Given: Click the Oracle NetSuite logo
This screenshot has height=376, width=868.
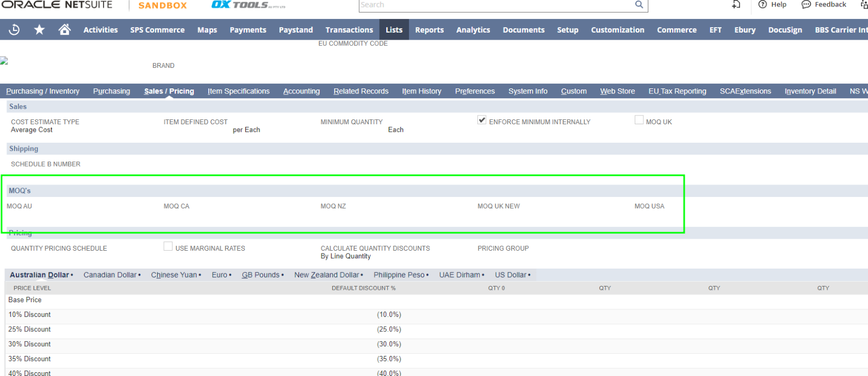Looking at the screenshot, I should [56, 5].
